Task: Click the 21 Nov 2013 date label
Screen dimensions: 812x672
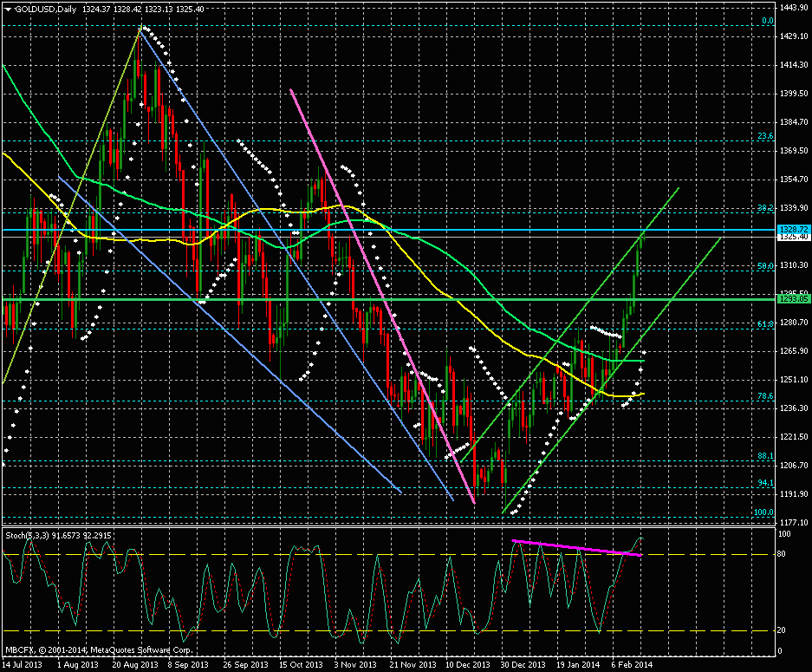Action: 412,664
